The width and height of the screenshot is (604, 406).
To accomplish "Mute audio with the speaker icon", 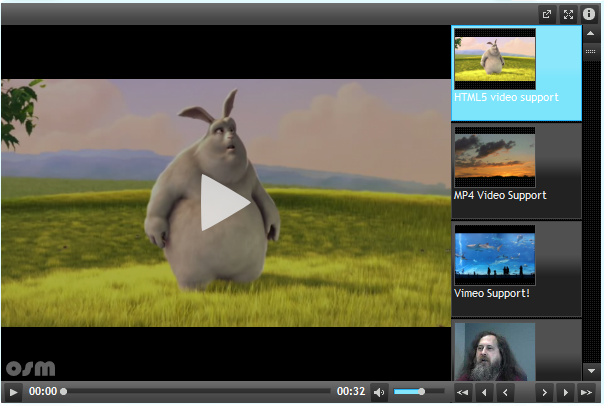I will coord(379,392).
